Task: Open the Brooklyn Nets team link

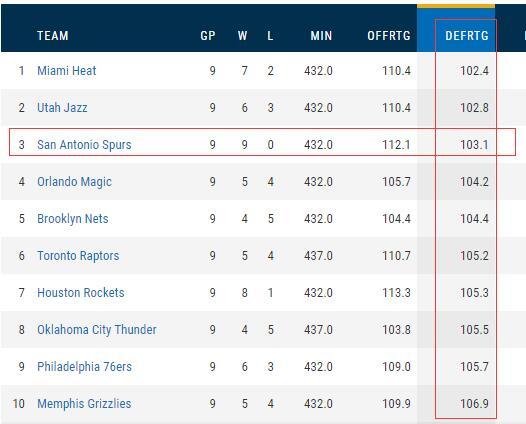Action: click(72, 219)
